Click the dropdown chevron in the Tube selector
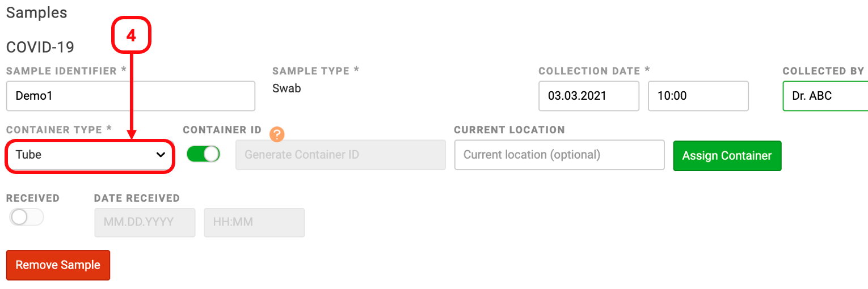Image resolution: width=868 pixels, height=289 pixels. pyautogui.click(x=161, y=155)
